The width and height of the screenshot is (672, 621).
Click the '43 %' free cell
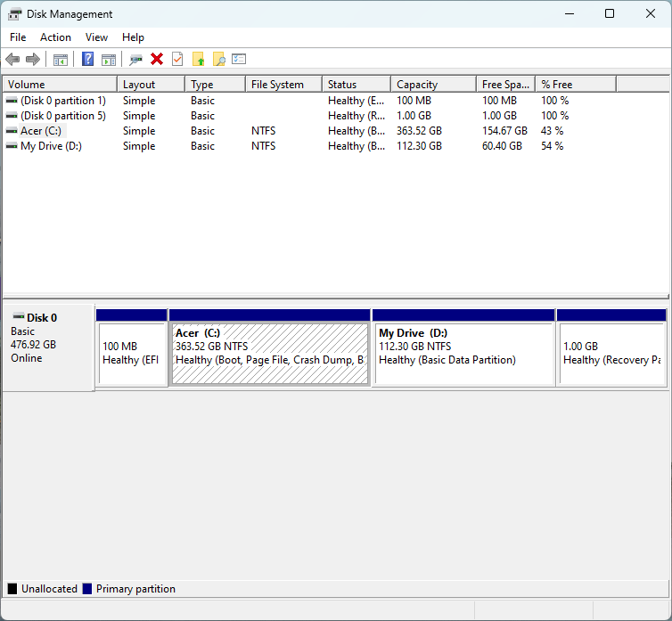point(552,131)
